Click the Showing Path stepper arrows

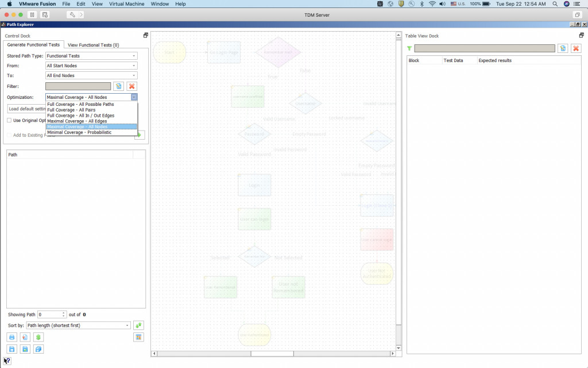63,315
